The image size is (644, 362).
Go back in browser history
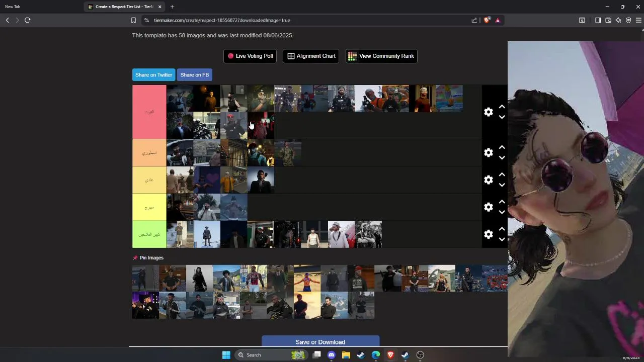7,20
